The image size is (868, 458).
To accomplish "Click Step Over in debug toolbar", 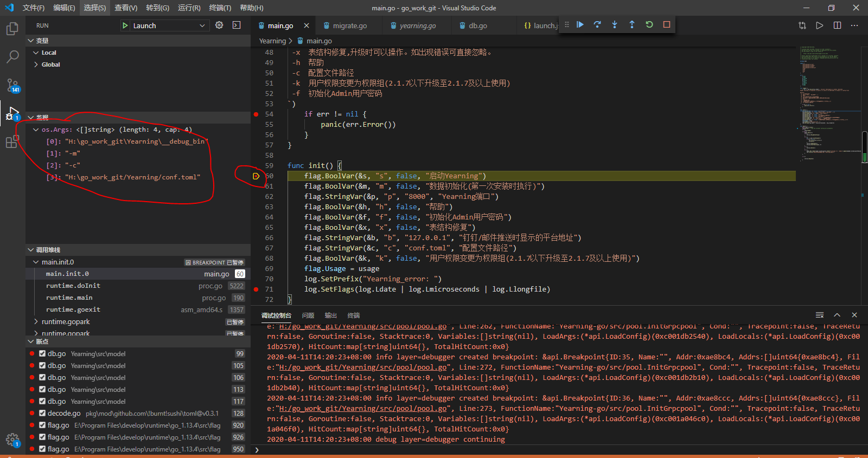I will [597, 24].
